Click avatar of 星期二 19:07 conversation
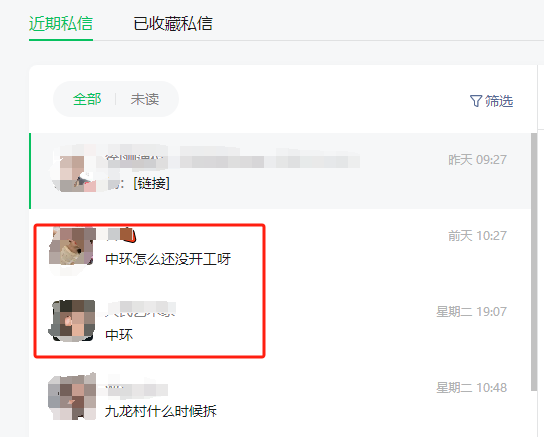The width and height of the screenshot is (544, 437). coord(72,321)
